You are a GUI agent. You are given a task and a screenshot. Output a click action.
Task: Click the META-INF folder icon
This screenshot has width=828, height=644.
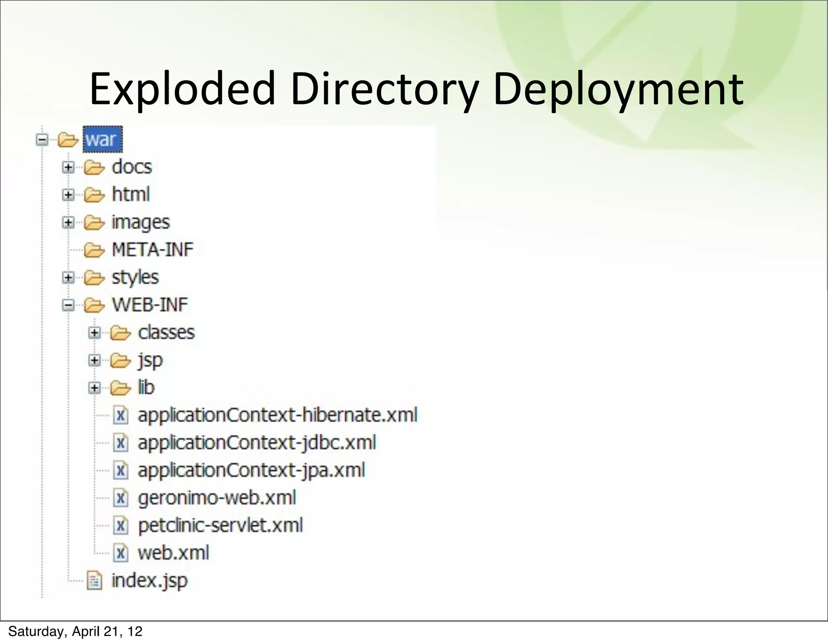94,250
